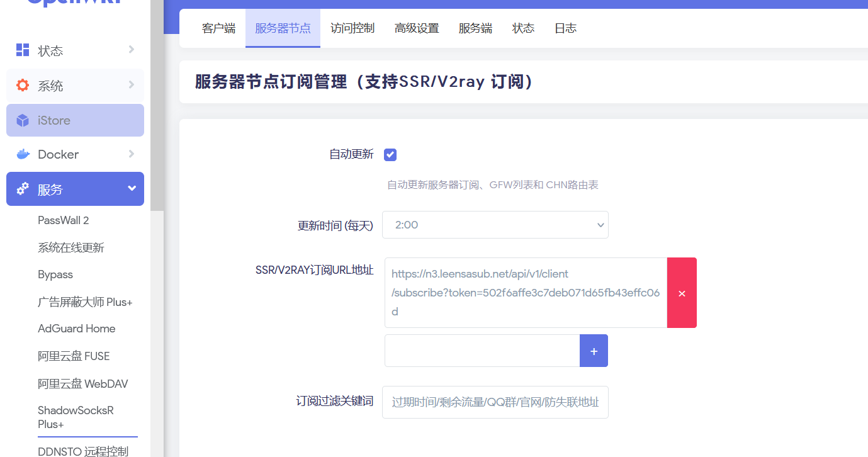Open the 更新时间 time dropdown
This screenshot has height=457, width=868.
coord(495,225)
